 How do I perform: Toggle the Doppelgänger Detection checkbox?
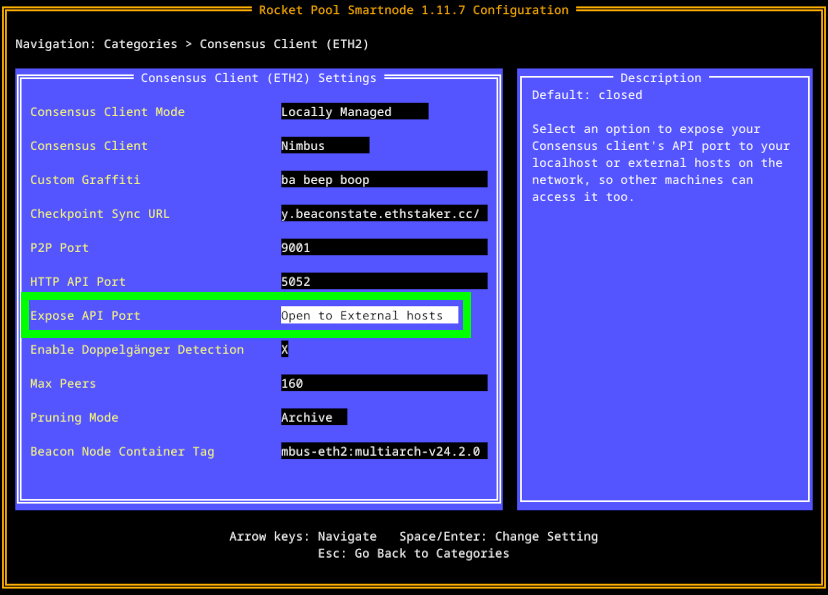pos(285,350)
